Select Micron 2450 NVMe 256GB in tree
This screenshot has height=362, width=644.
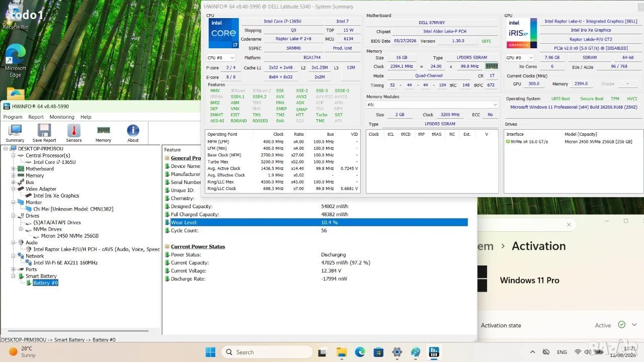click(x=70, y=236)
